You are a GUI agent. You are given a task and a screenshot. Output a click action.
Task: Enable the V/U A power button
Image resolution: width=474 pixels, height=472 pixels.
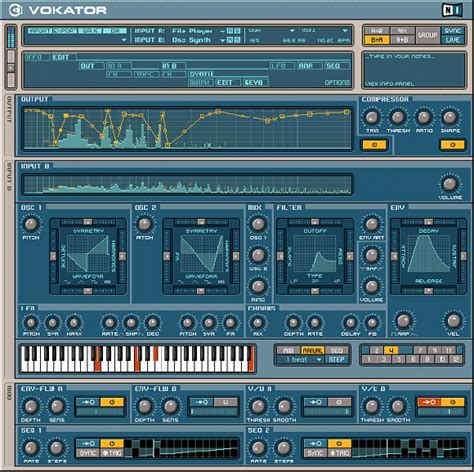[x=339, y=402]
